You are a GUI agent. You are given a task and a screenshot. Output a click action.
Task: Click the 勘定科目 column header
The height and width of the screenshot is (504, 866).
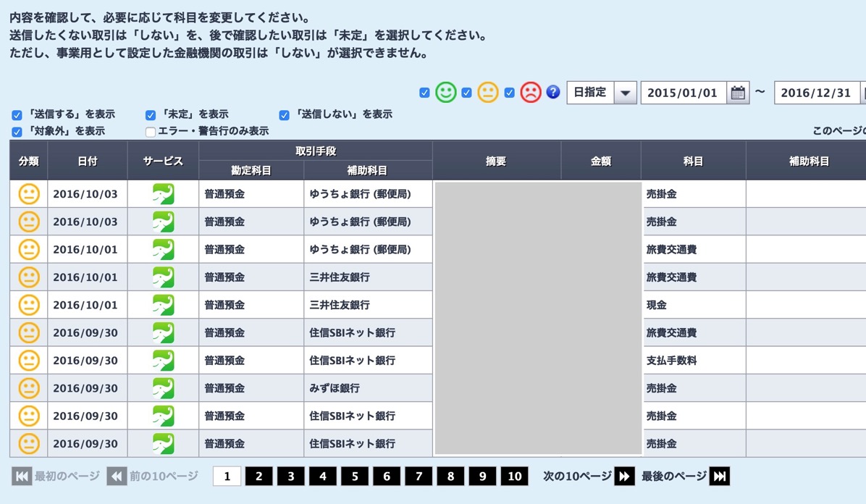click(251, 171)
